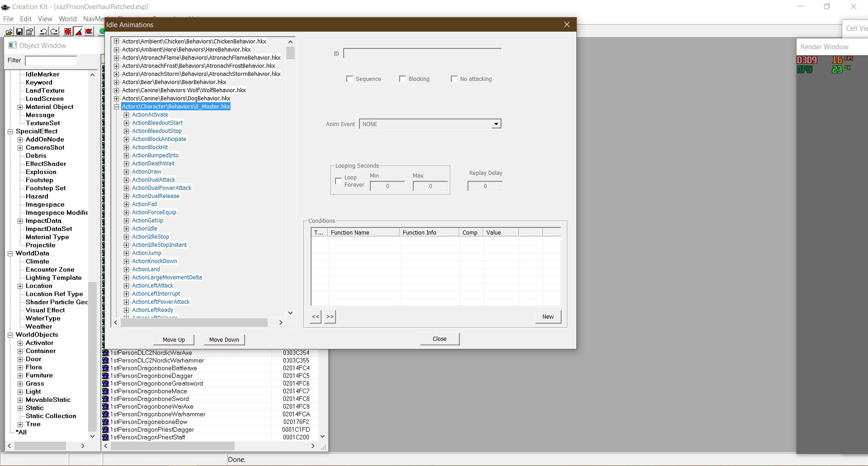Select ActionIdle tree item
This screenshot has height=466, width=868.
(x=144, y=229)
